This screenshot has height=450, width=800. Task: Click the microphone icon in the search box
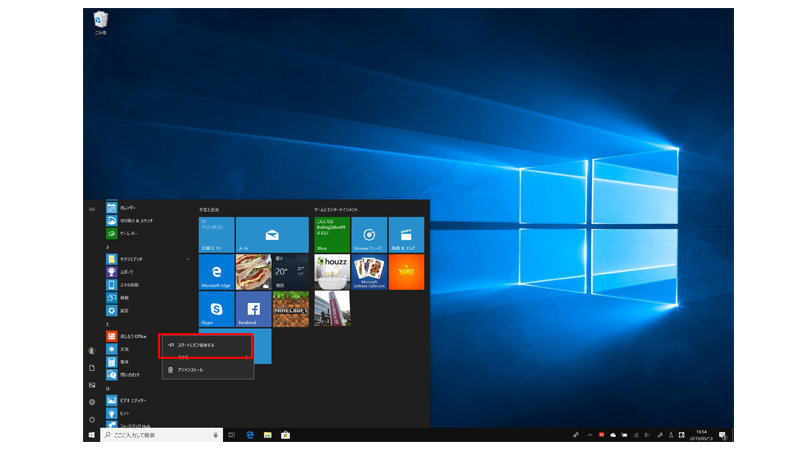[216, 435]
